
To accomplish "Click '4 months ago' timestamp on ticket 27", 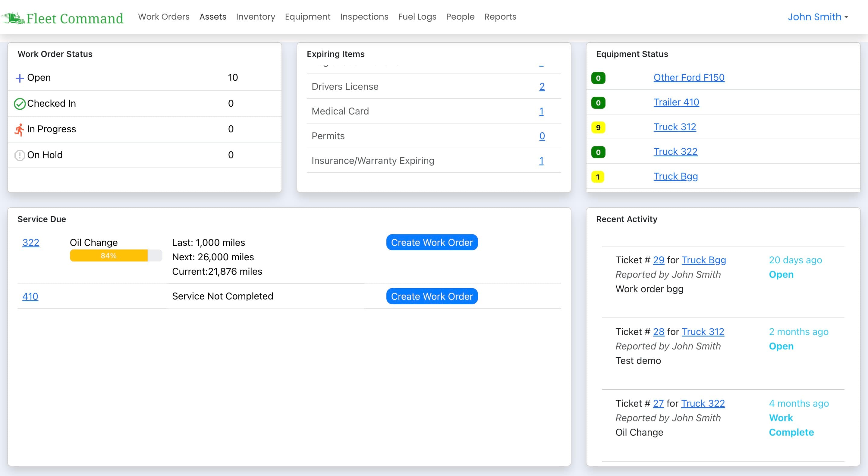I will click(x=799, y=404).
